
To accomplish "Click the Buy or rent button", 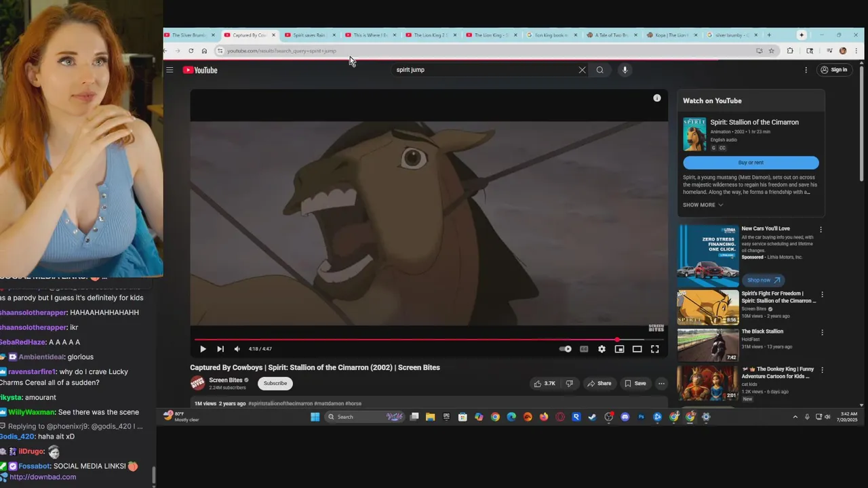I will 751,163.
